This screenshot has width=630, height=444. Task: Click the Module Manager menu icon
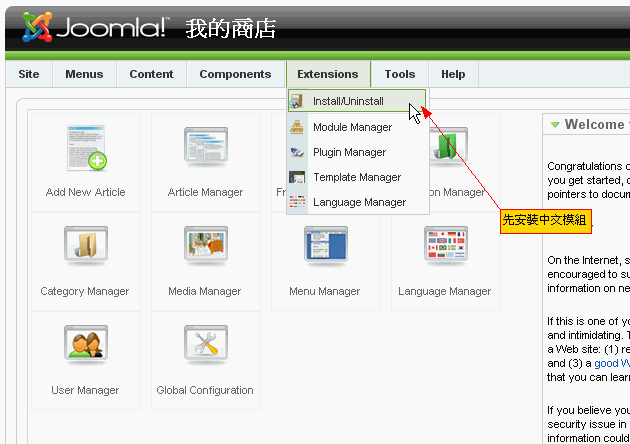(x=297, y=127)
